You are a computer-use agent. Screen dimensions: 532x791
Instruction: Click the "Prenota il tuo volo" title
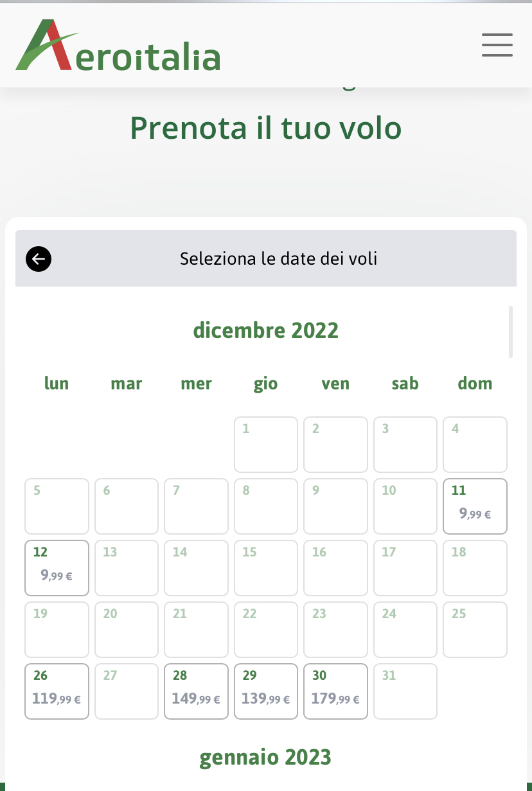pos(266,127)
